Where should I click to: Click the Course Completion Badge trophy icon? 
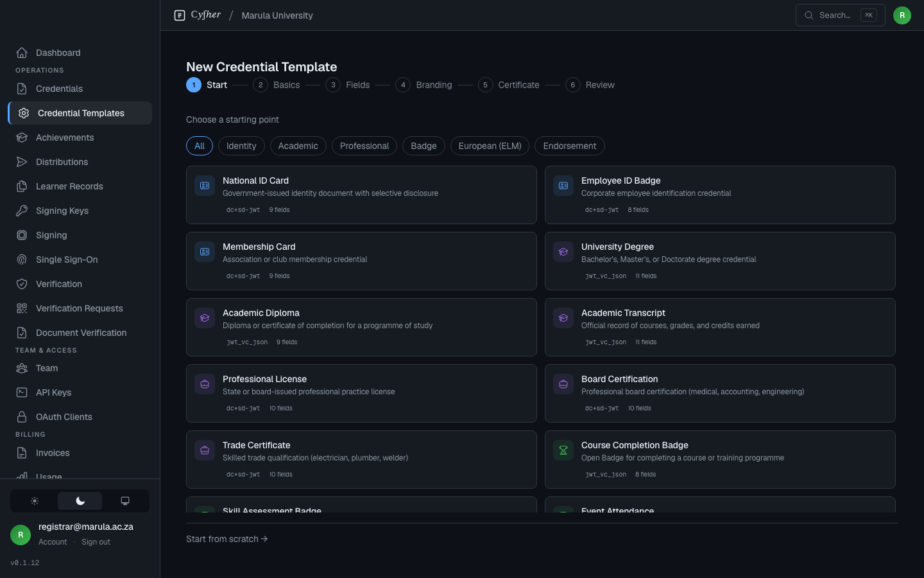coord(563,450)
